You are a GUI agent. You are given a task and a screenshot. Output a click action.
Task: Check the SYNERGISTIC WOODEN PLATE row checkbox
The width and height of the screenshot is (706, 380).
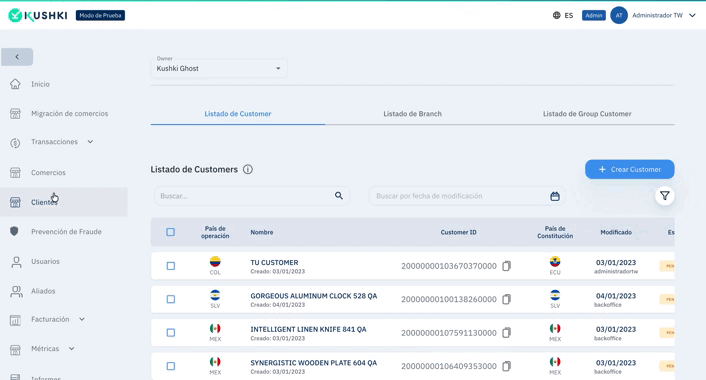click(x=171, y=366)
